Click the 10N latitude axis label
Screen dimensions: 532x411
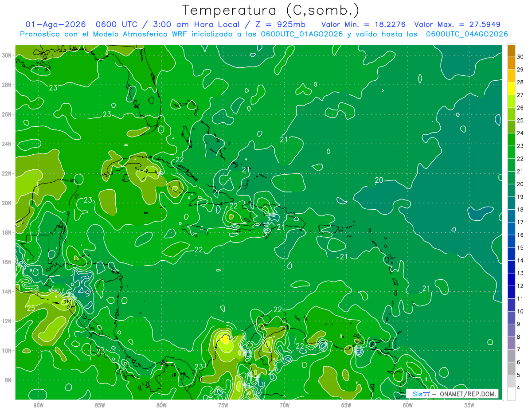8,351
